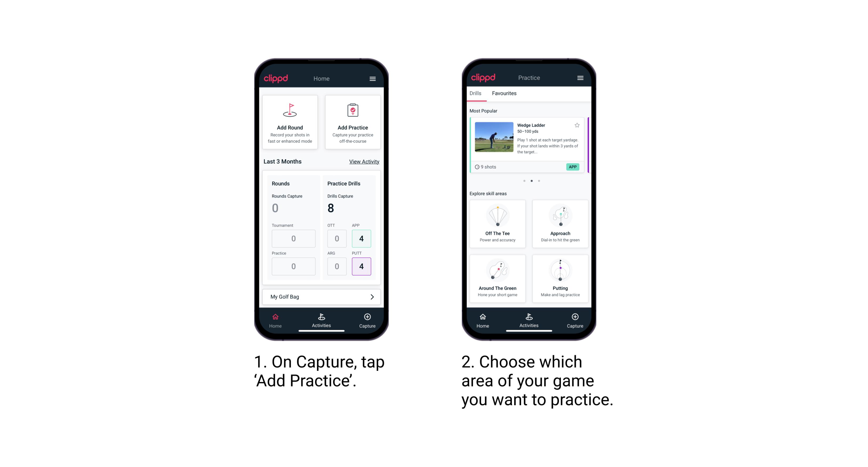The height and width of the screenshot is (467, 868).
Task: Switch to the Drills tab
Action: [x=476, y=93]
